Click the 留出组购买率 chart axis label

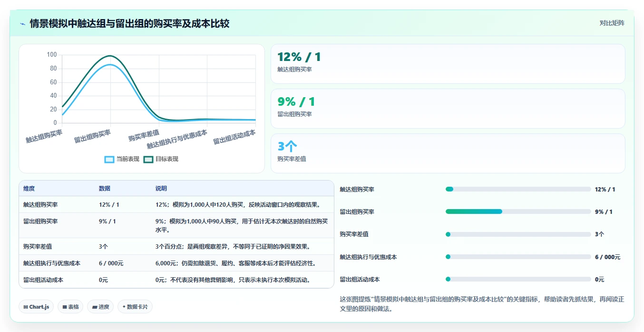(x=92, y=136)
